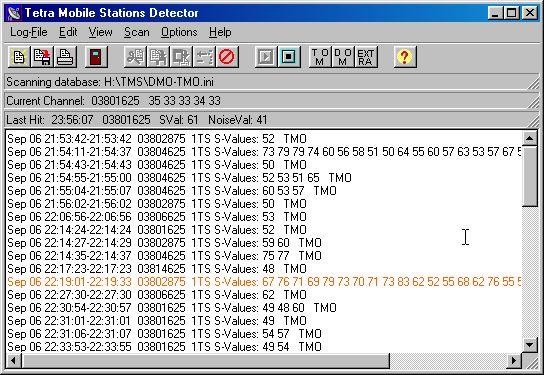Open the Options menu
This screenshot has width=544, height=375.
179,32
